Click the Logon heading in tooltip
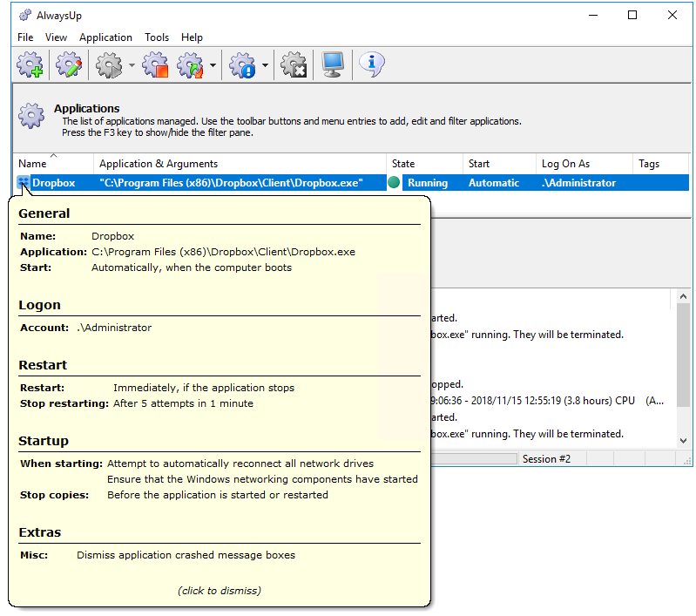This screenshot has width=696, height=616. (x=39, y=305)
